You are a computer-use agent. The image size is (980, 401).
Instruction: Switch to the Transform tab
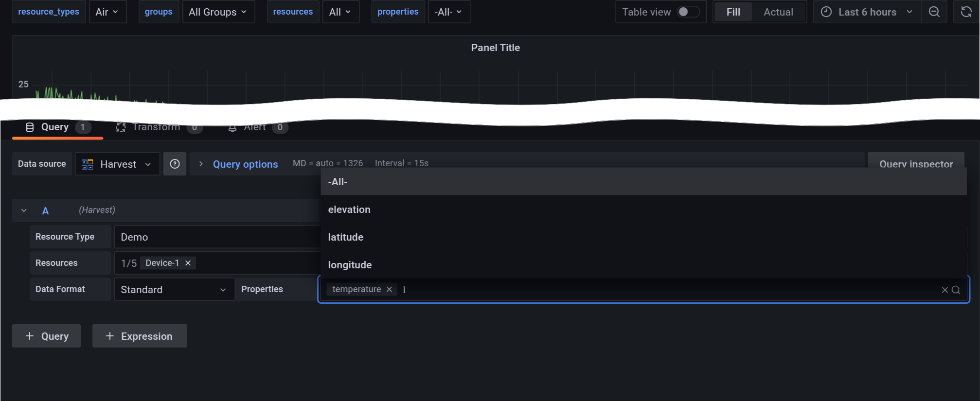point(156,127)
